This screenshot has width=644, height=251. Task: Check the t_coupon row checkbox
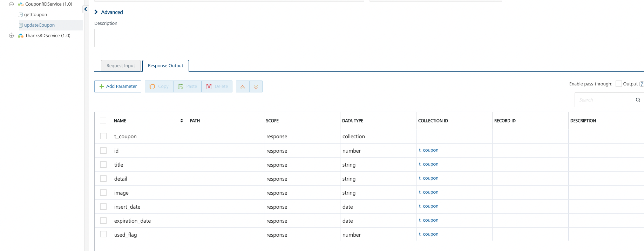[x=103, y=136]
